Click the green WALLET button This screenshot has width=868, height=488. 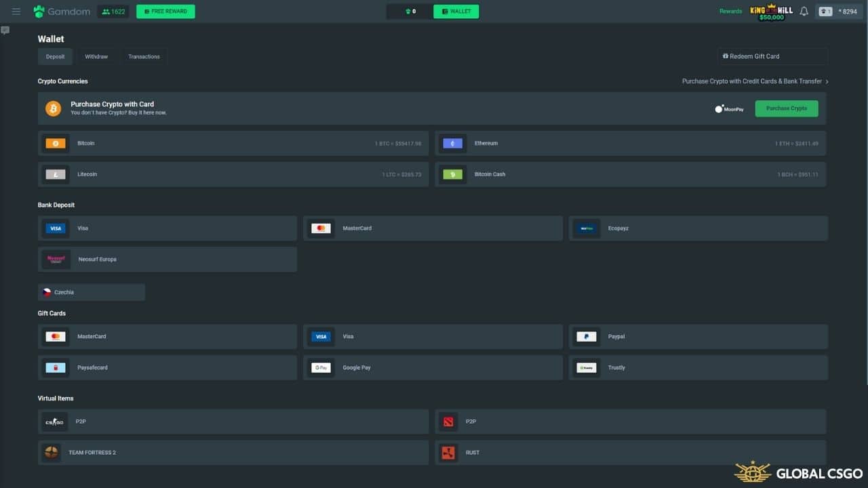pos(456,12)
